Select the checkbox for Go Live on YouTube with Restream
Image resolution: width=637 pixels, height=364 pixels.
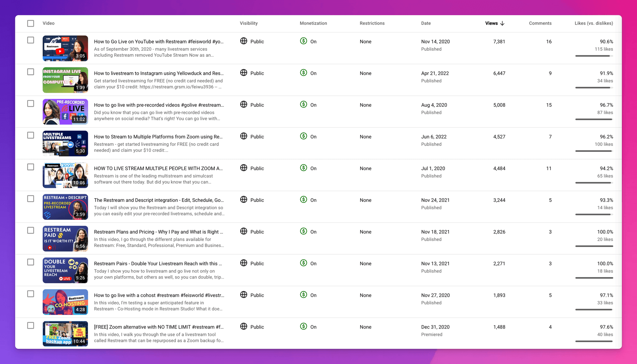coord(31,40)
